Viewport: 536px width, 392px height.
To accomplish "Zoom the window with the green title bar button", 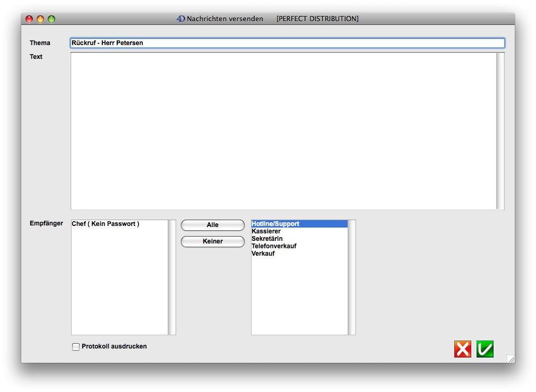I will point(51,19).
